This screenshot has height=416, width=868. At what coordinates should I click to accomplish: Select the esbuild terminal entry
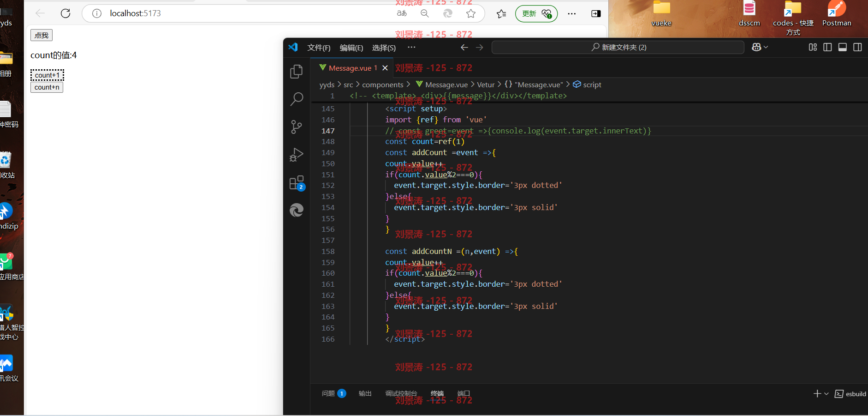click(850, 394)
